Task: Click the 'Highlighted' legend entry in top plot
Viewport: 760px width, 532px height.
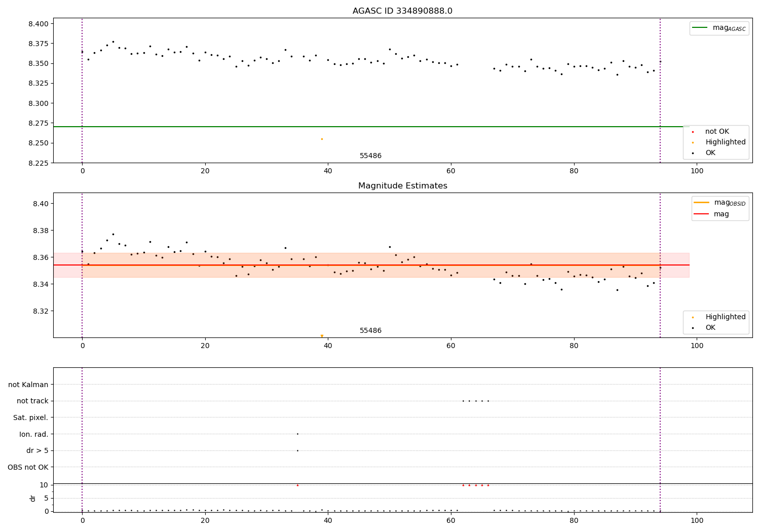Action: pos(719,142)
